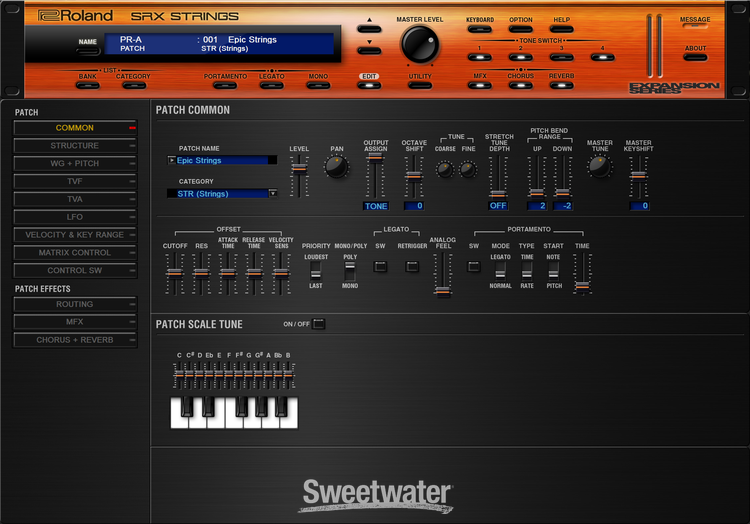The height and width of the screenshot is (524, 750).
Task: Open the Utility button
Action: click(419, 85)
